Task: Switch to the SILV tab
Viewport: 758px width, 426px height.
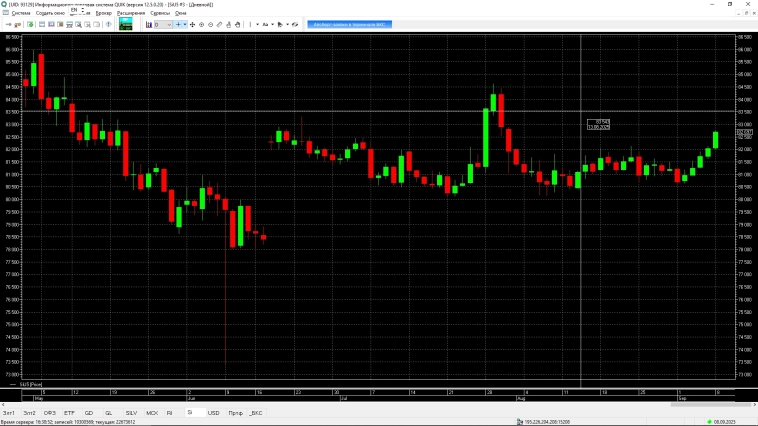Action: [x=131, y=413]
